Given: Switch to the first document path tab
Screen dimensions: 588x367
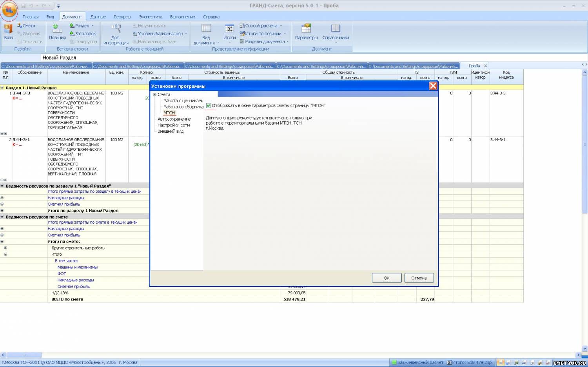Looking at the screenshot, I should [x=46, y=66].
